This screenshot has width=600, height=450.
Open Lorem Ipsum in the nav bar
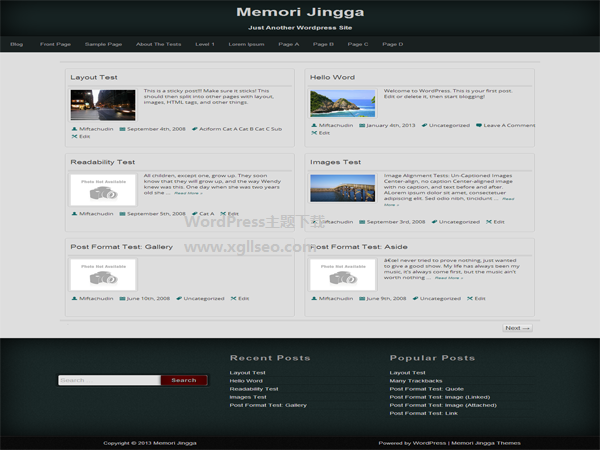click(x=246, y=44)
